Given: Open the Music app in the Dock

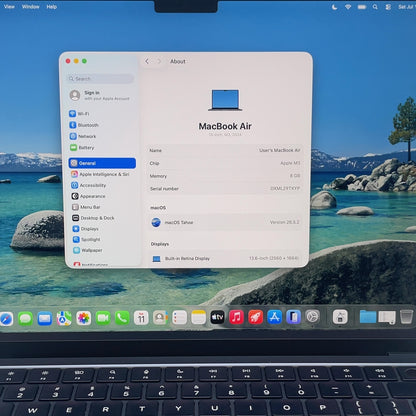Looking at the screenshot, I should click(236, 317).
